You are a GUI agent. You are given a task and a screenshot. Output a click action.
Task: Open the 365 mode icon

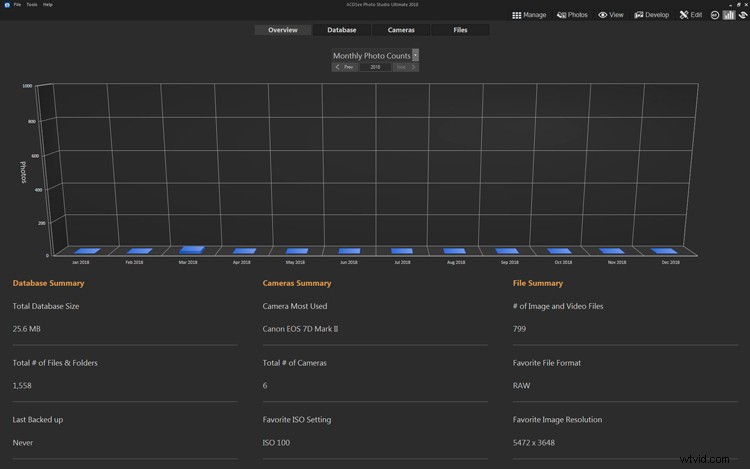715,15
